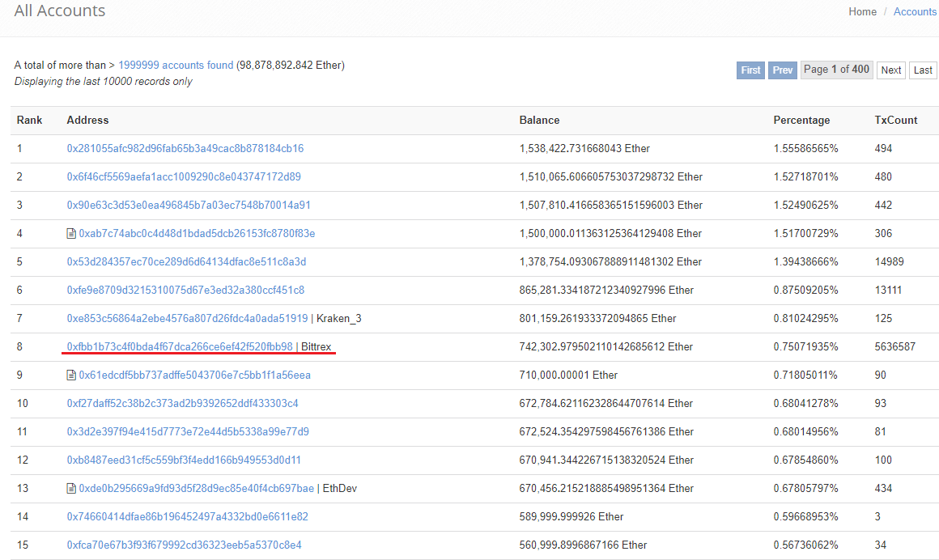
Task: Open rank 12 address 0xb8487eed31cf5c559b
Action: (x=184, y=460)
